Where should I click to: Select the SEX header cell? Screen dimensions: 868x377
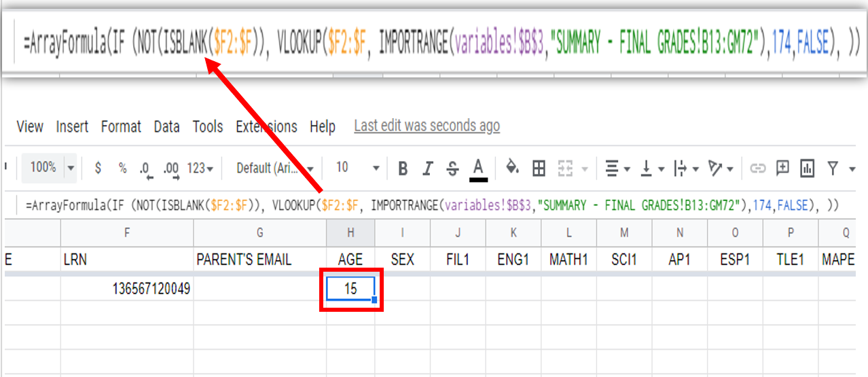coord(402,259)
